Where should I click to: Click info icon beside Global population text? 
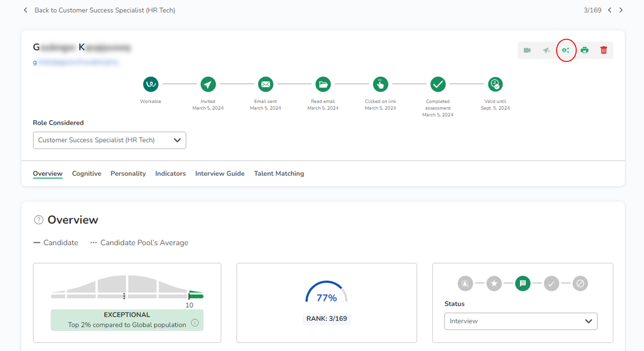coord(195,323)
